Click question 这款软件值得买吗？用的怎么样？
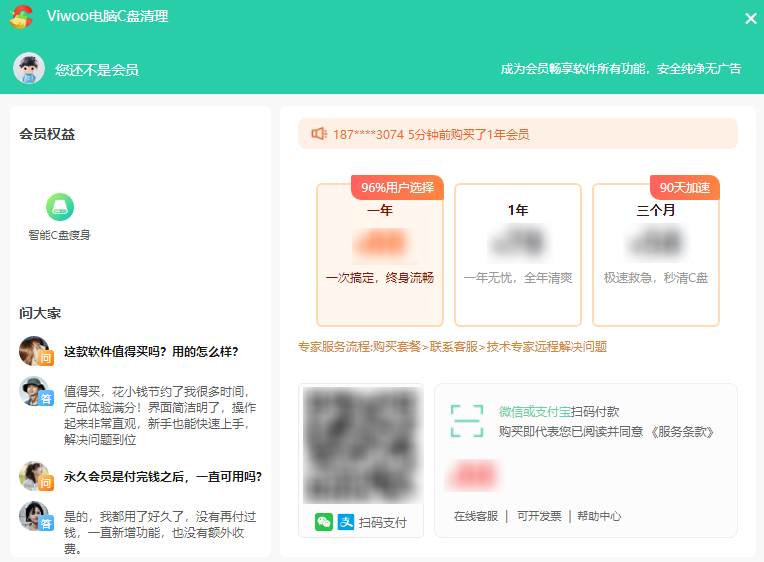The image size is (764, 562). coord(151,352)
